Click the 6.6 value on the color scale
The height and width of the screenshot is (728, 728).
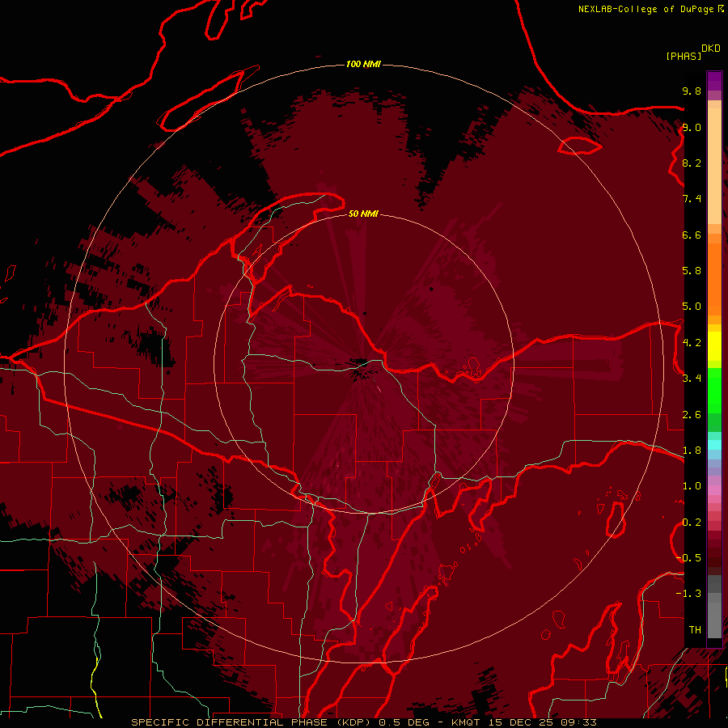click(x=692, y=235)
